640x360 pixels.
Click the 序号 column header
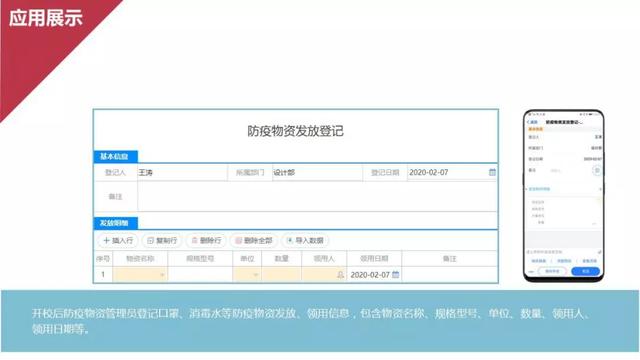(103, 259)
